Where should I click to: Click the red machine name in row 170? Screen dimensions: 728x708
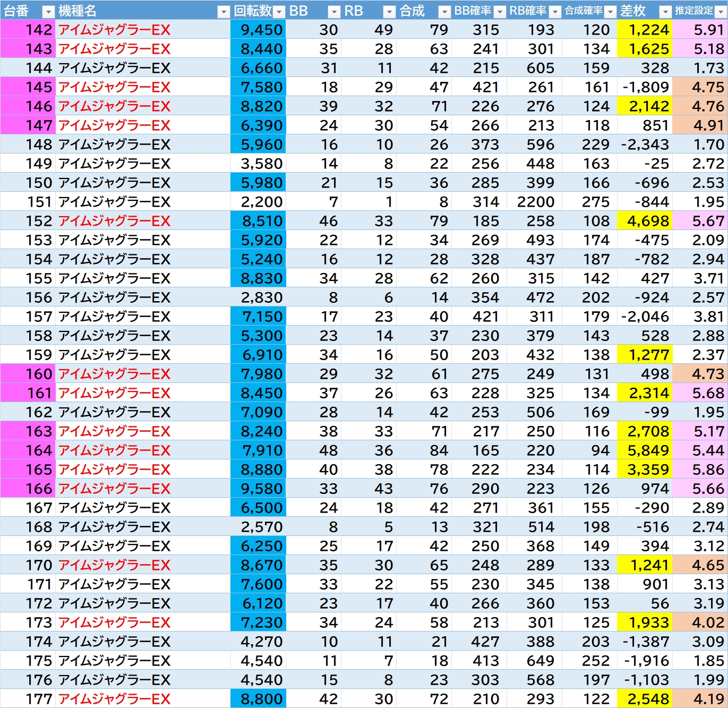pyautogui.click(x=115, y=565)
